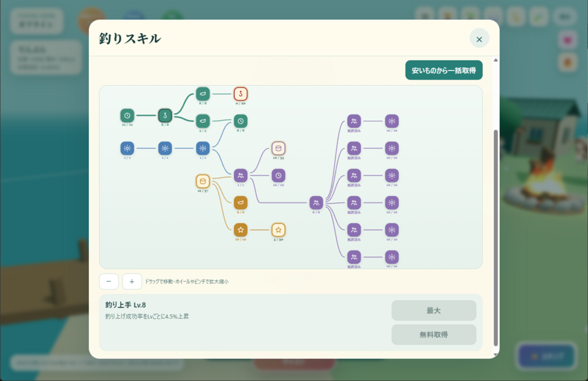Image resolution: width=588 pixels, height=381 pixels.
Task: Close the 釣りスキル dialog
Action: (x=479, y=39)
